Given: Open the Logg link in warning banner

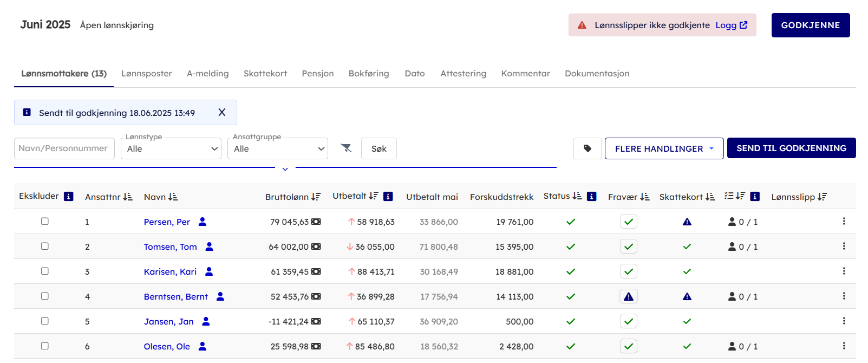Looking at the screenshot, I should pyautogui.click(x=731, y=25).
